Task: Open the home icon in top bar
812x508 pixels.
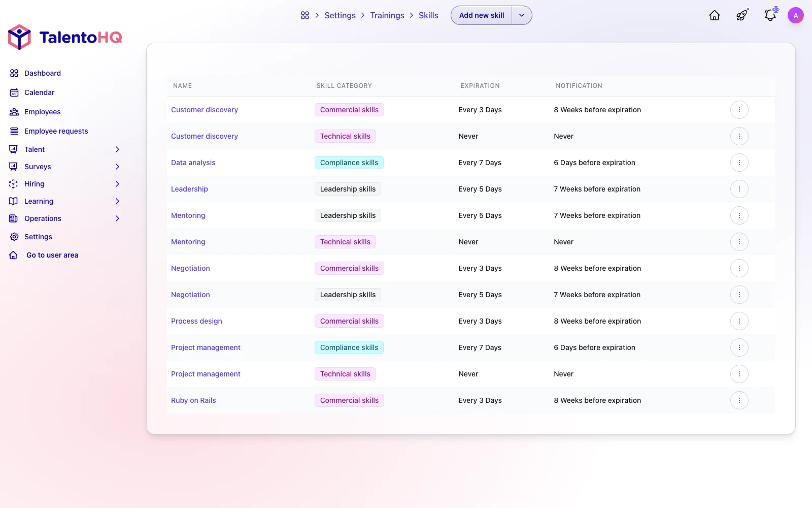Action: pos(715,15)
